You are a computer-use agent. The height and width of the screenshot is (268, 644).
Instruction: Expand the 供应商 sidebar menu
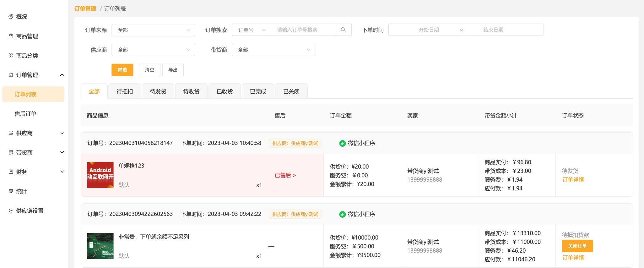62,133
